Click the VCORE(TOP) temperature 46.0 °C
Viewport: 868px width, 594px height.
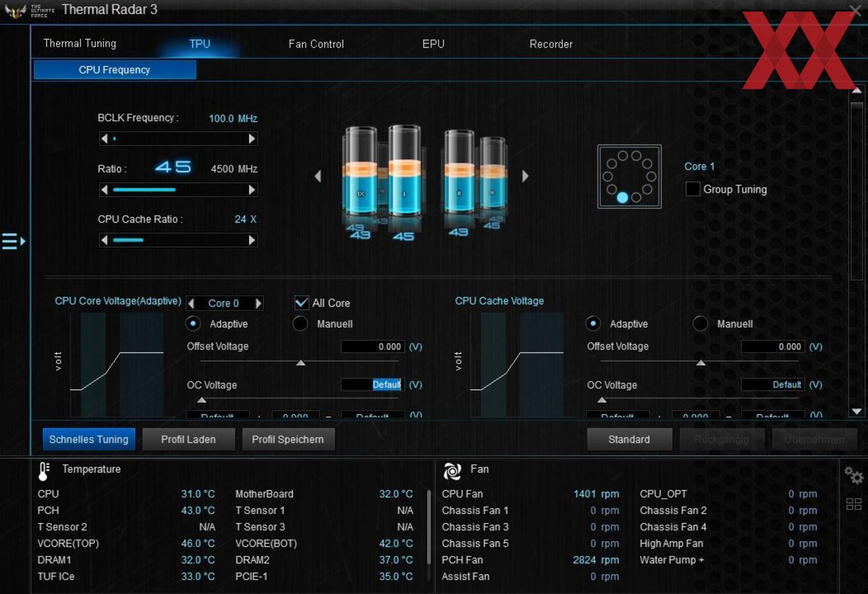click(x=198, y=544)
